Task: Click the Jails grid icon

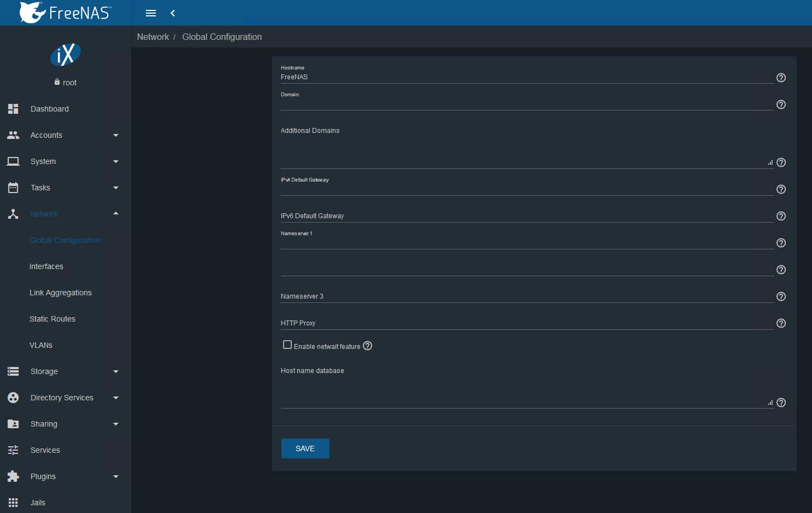Action: point(13,503)
